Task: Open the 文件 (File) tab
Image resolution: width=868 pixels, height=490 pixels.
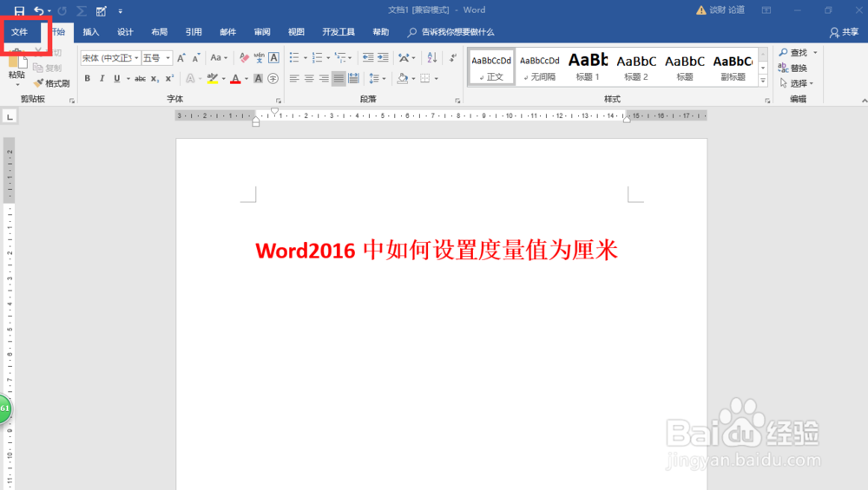Action: coord(19,32)
